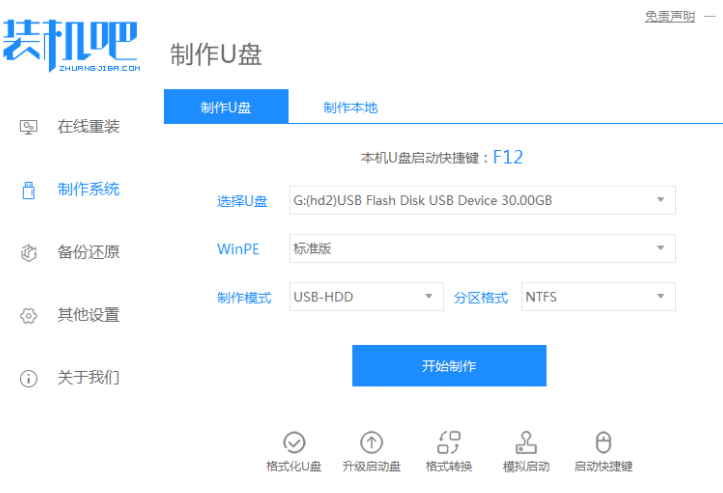Click the 装机吧 logo

71,45
